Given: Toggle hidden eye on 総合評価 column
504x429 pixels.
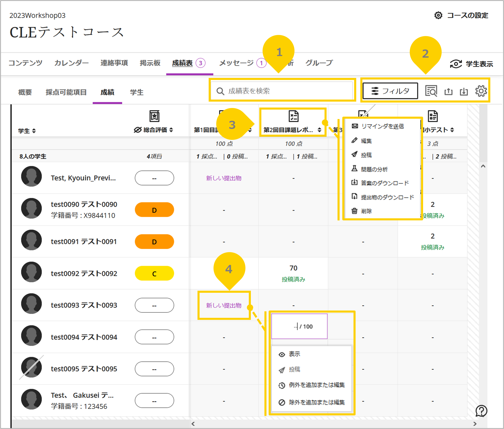Looking at the screenshot, I should click(x=138, y=130).
